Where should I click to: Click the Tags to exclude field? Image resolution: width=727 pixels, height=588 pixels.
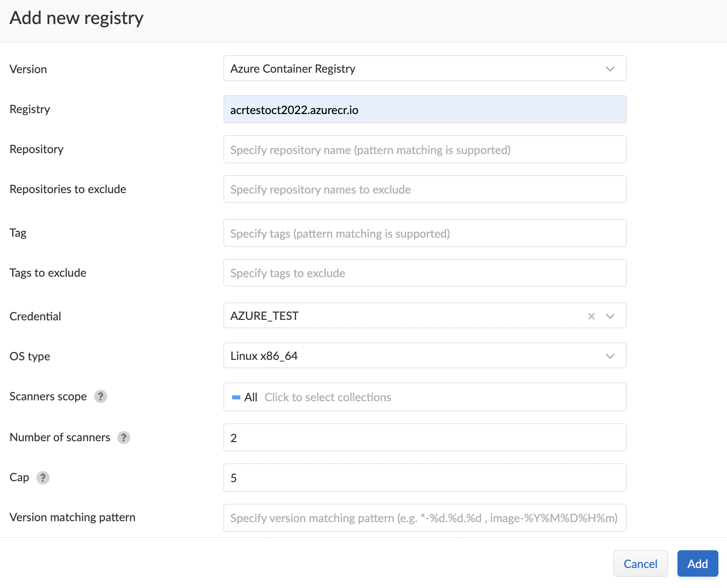[x=424, y=273]
